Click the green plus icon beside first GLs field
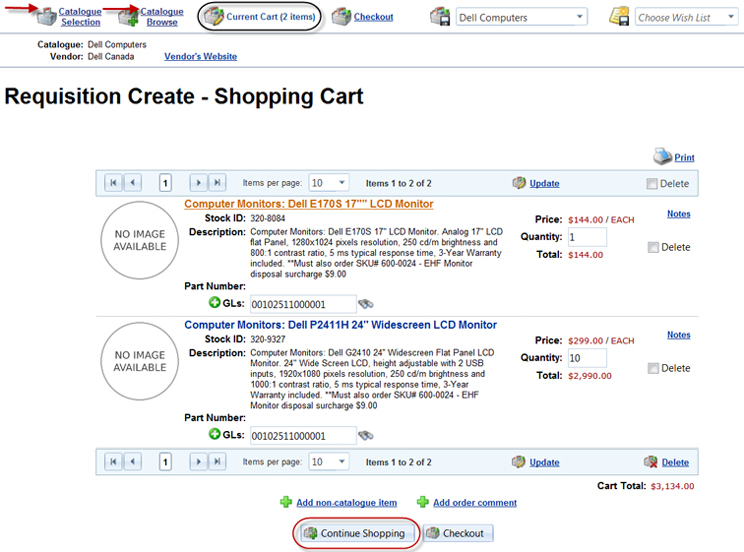744x552 pixels. pos(214,303)
